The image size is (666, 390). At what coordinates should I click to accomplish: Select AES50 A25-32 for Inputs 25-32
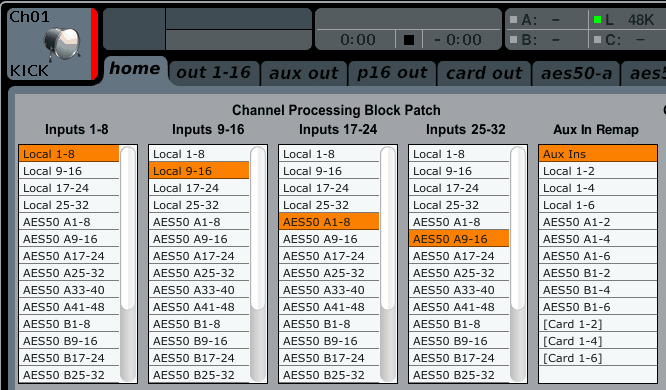459,273
